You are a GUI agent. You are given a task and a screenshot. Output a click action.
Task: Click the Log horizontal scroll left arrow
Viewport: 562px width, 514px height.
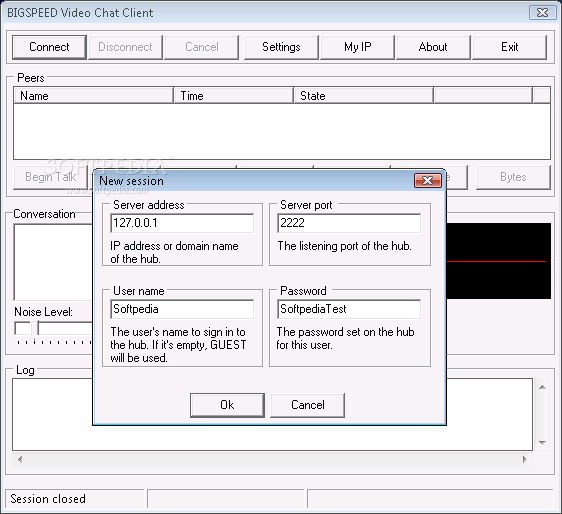pyautogui.click(x=20, y=459)
